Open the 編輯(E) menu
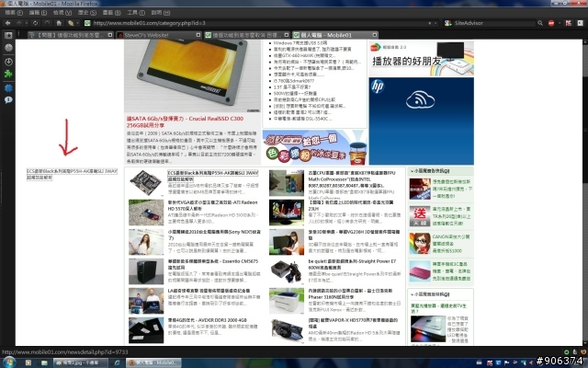This screenshot has width=588, height=368. [38, 12]
